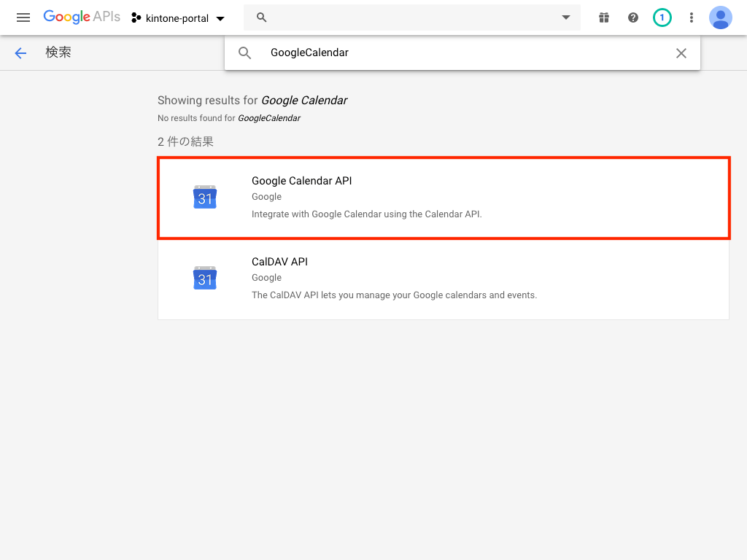The height and width of the screenshot is (560, 747).
Task: Click the Google APIs logo
Action: click(82, 17)
